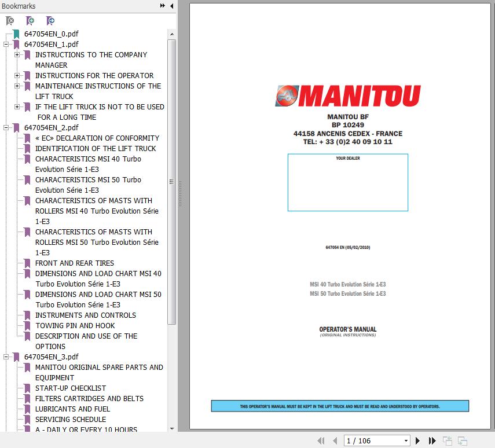This screenshot has width=495, height=448.
Task: Open the 647054EN_0.pdf bookmark
Action: pos(51,34)
